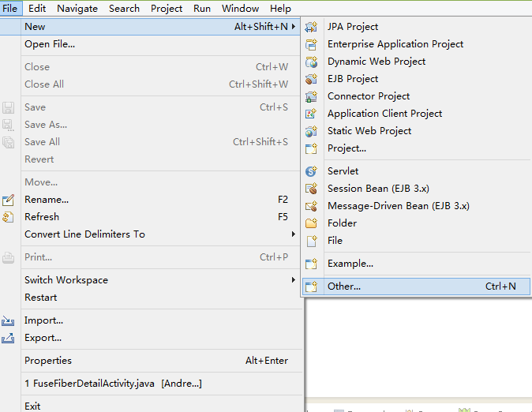Click the Message-Driven Bean envelope icon
Image resolution: width=532 pixels, height=412 pixels.
311,206
